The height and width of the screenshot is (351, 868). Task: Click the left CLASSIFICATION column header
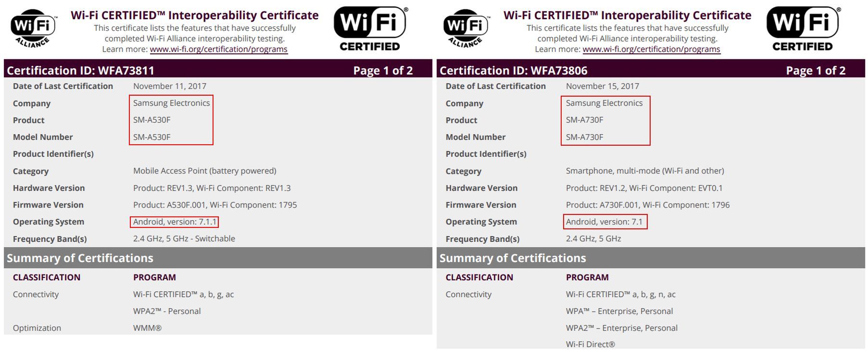pyautogui.click(x=47, y=277)
